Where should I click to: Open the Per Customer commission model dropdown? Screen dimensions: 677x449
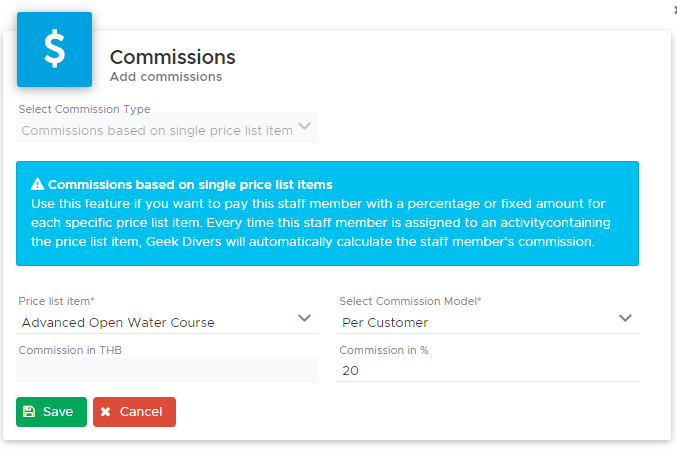click(487, 323)
